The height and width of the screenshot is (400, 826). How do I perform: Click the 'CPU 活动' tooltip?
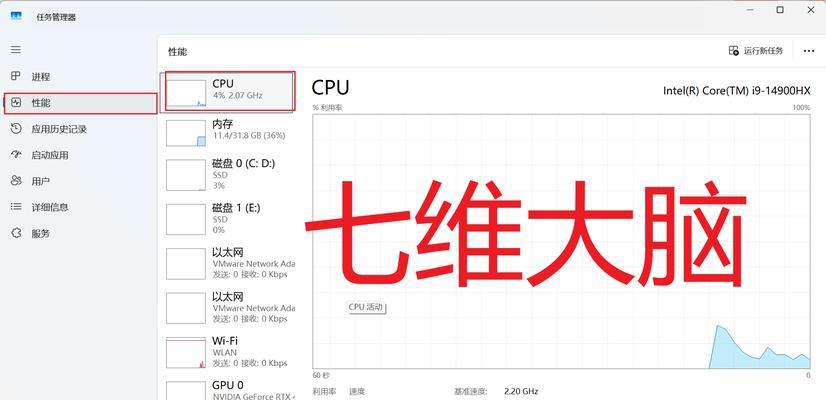tap(367, 307)
